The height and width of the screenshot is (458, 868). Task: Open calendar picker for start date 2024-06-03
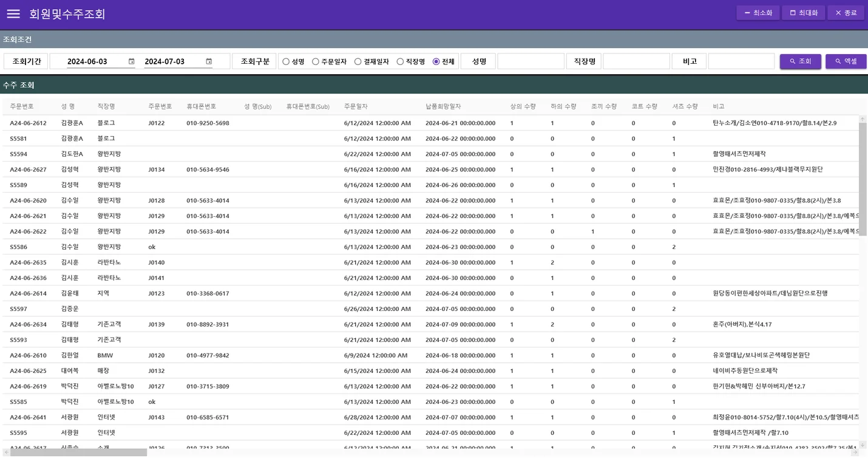[x=132, y=61]
